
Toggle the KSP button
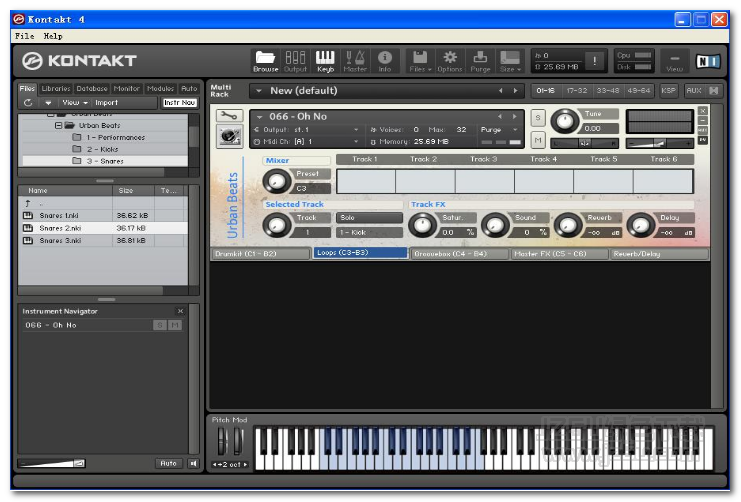pyautogui.click(x=668, y=90)
